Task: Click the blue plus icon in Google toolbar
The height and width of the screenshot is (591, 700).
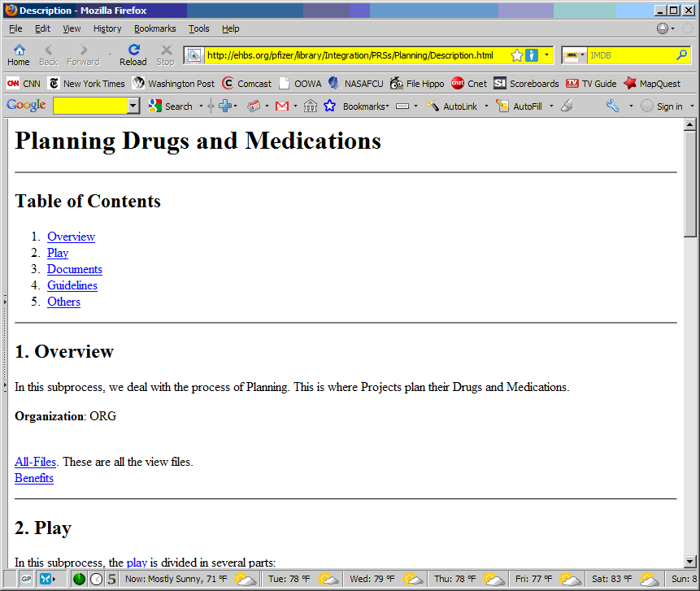Action: pos(224,106)
